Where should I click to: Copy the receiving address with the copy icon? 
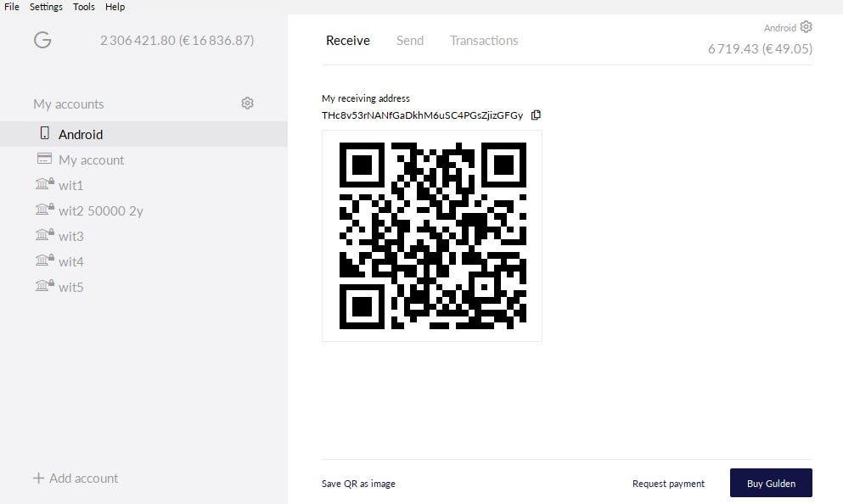[536, 115]
